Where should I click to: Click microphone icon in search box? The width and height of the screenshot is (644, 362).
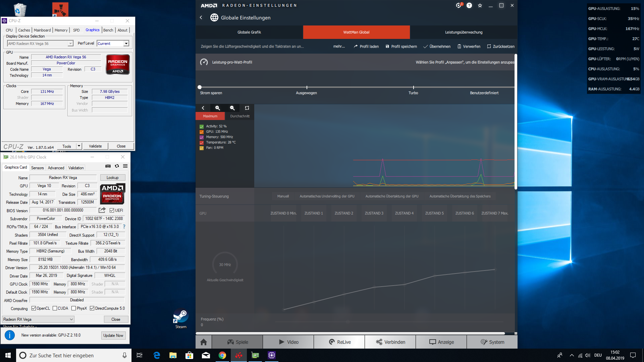(124, 355)
